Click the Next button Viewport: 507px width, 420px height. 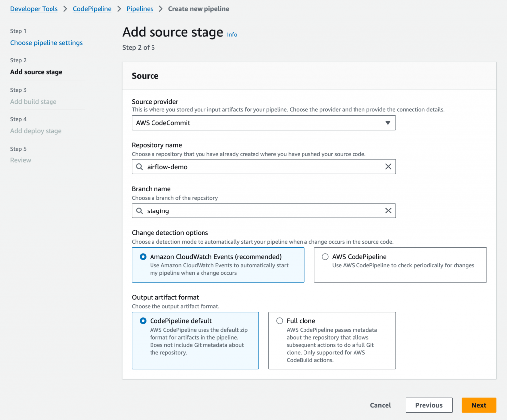pyautogui.click(x=479, y=405)
